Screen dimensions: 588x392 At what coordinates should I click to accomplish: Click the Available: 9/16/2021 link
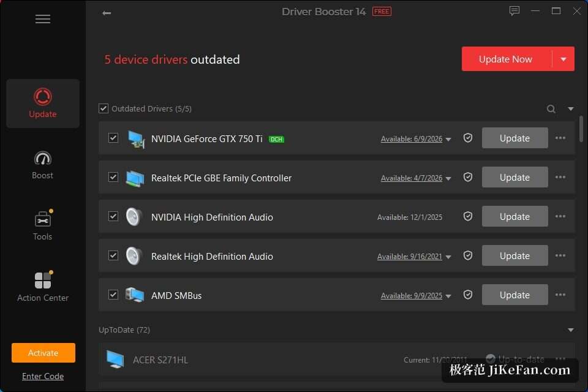click(x=410, y=256)
